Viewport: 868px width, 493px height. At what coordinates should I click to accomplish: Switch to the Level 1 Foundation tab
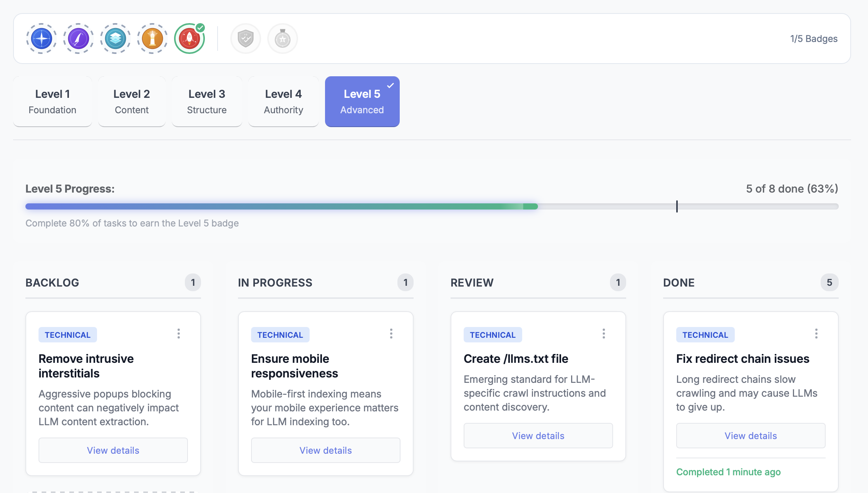(x=52, y=101)
